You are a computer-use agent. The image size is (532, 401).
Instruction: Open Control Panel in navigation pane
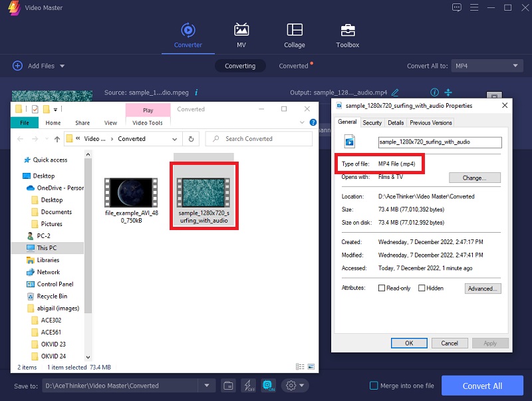point(55,284)
